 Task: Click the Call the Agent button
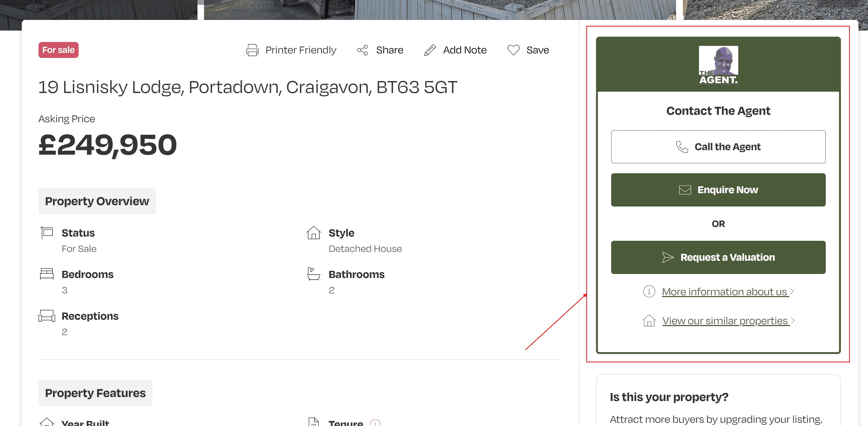coord(718,147)
